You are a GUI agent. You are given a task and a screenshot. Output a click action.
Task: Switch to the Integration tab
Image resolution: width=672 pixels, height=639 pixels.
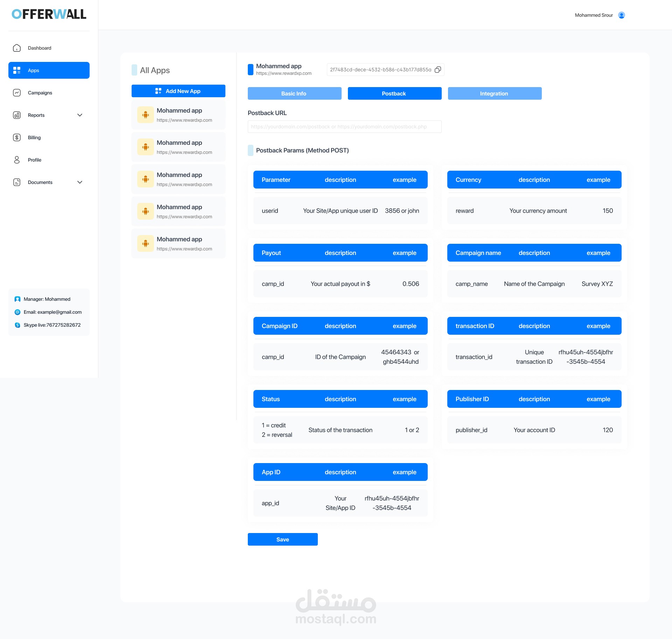click(x=495, y=93)
